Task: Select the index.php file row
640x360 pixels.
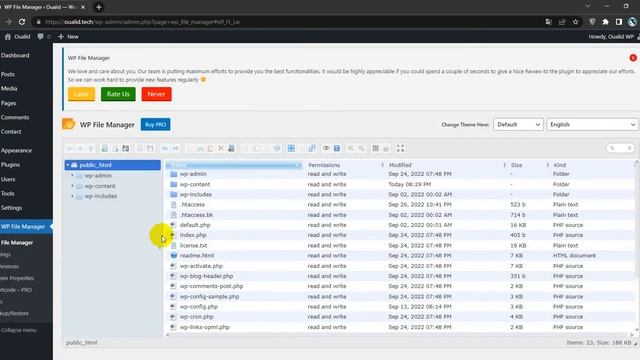Action: coord(400,235)
